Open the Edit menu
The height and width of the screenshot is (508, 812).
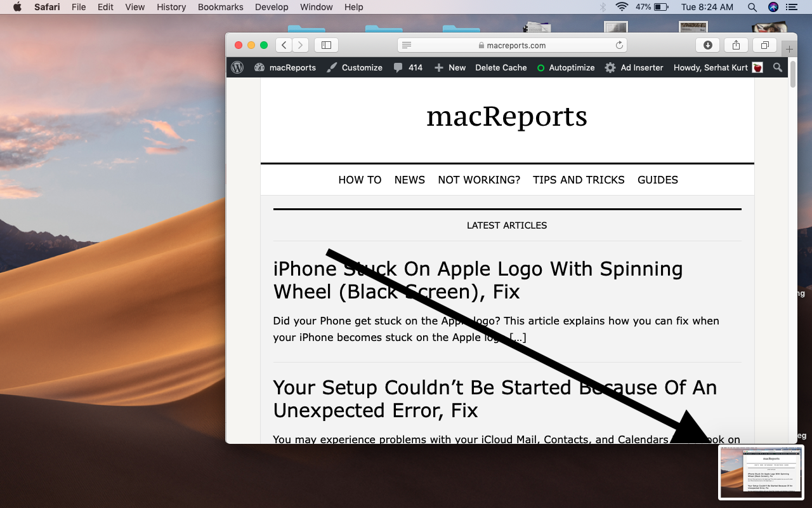click(x=105, y=7)
